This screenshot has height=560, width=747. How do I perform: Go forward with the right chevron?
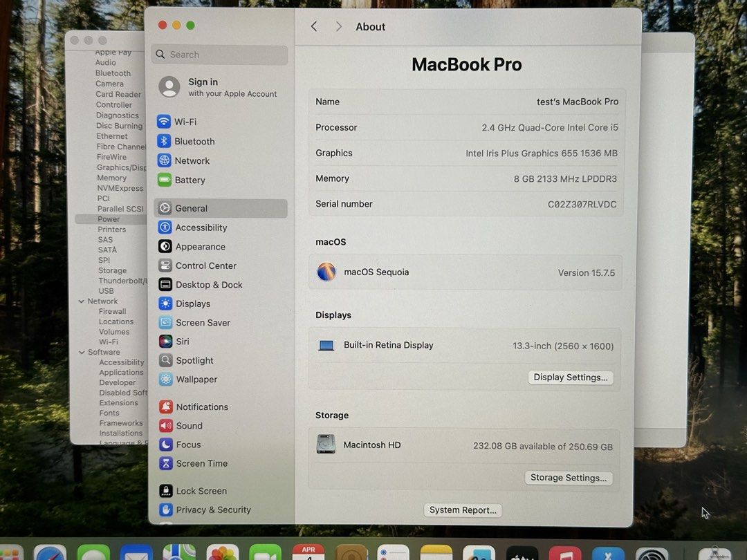(339, 27)
